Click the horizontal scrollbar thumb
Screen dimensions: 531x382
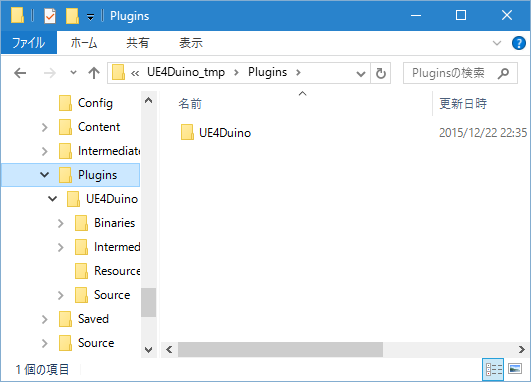click(280, 349)
